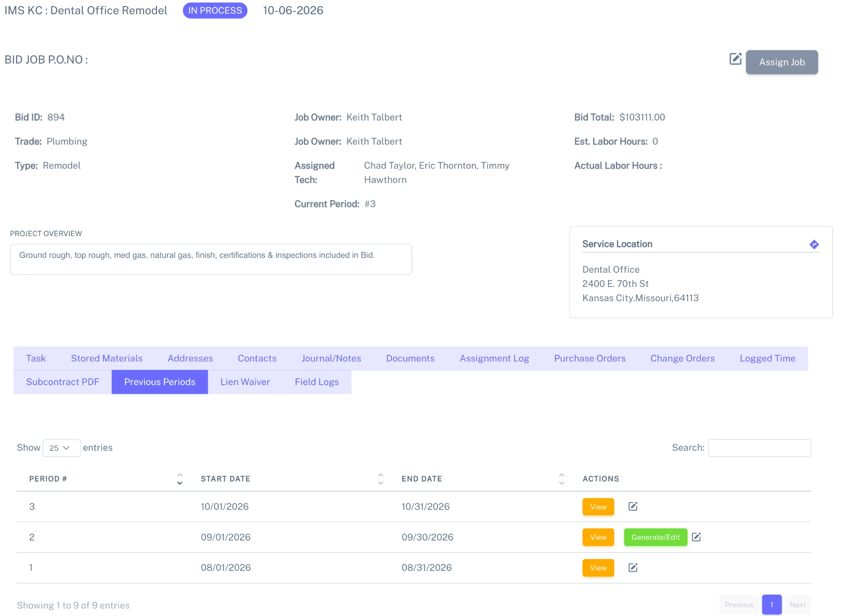Open the Logged Time tab

point(767,358)
